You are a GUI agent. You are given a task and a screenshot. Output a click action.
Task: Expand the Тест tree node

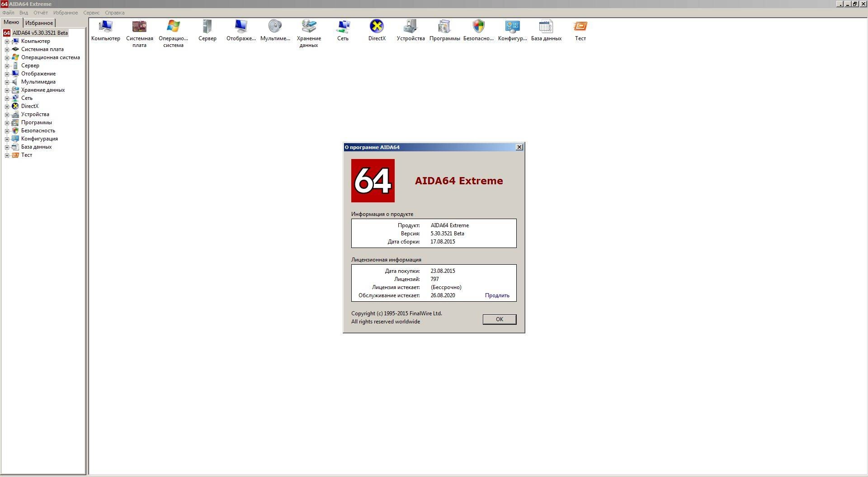click(x=7, y=155)
